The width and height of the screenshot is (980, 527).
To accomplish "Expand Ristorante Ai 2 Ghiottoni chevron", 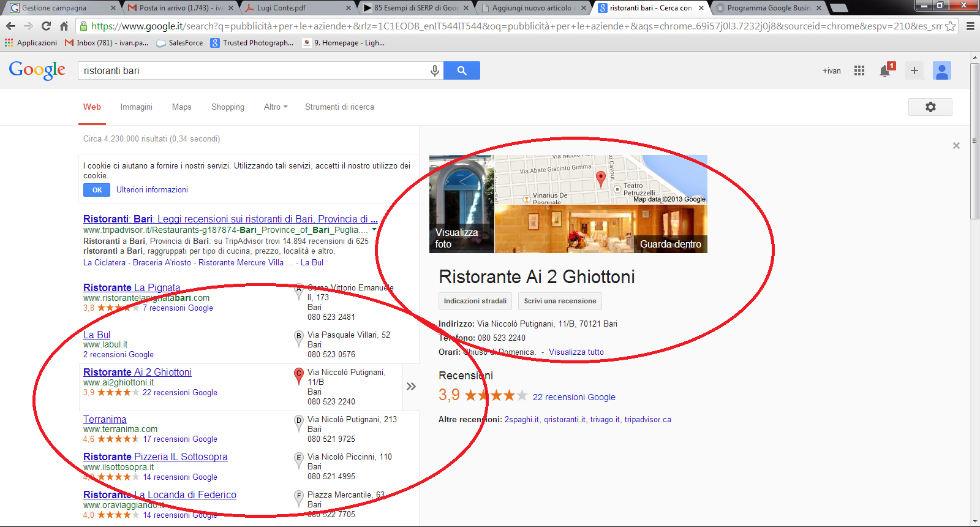I will click(411, 386).
